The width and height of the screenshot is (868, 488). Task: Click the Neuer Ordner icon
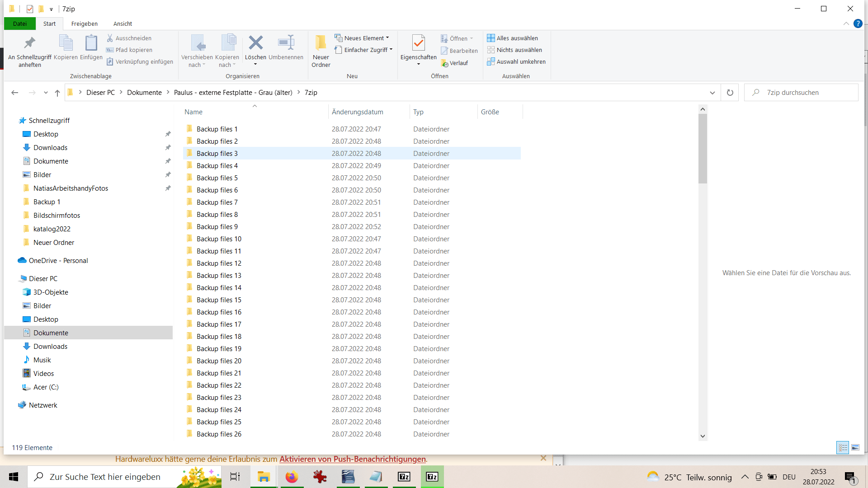(321, 43)
